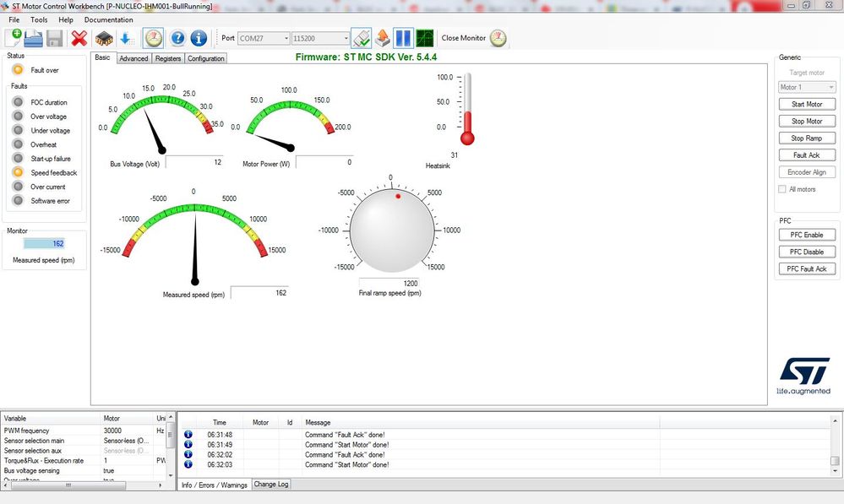
Task: Click the Measured speed gauge value field
Action: pyautogui.click(x=260, y=293)
